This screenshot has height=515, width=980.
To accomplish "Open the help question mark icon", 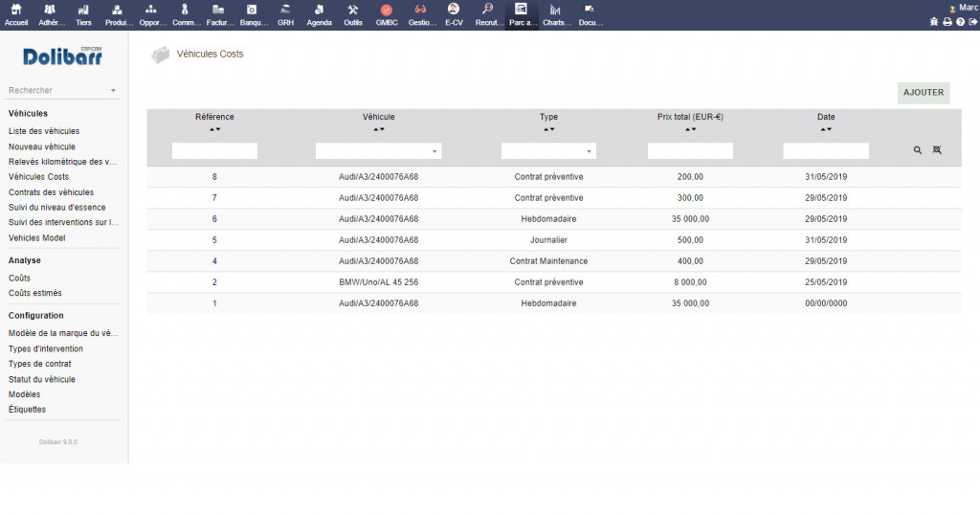I will [960, 22].
